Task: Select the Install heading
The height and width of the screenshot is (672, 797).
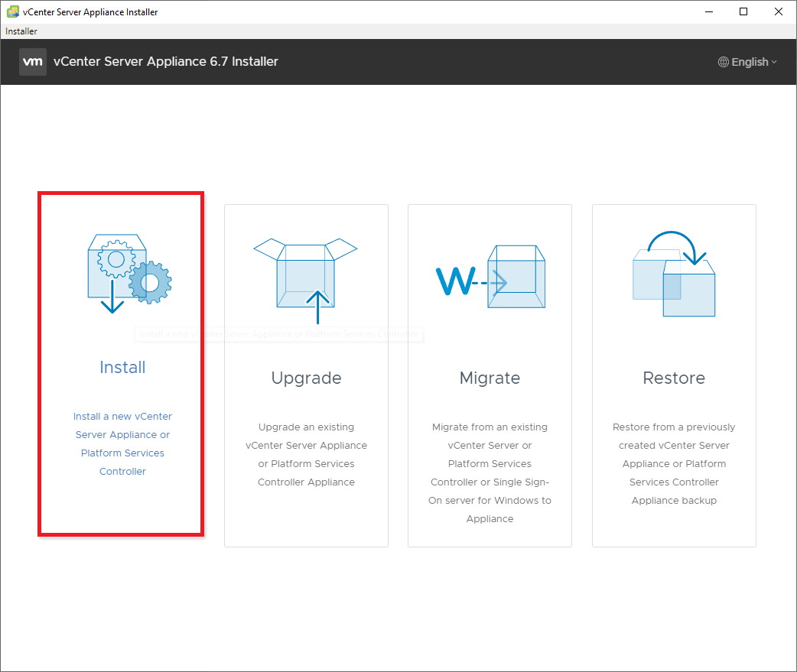Action: point(122,368)
